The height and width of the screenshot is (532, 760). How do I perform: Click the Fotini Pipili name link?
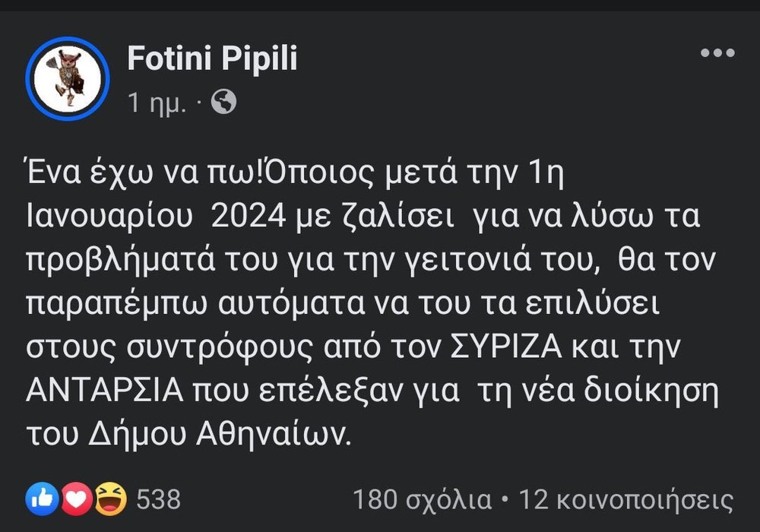pyautogui.click(x=212, y=59)
